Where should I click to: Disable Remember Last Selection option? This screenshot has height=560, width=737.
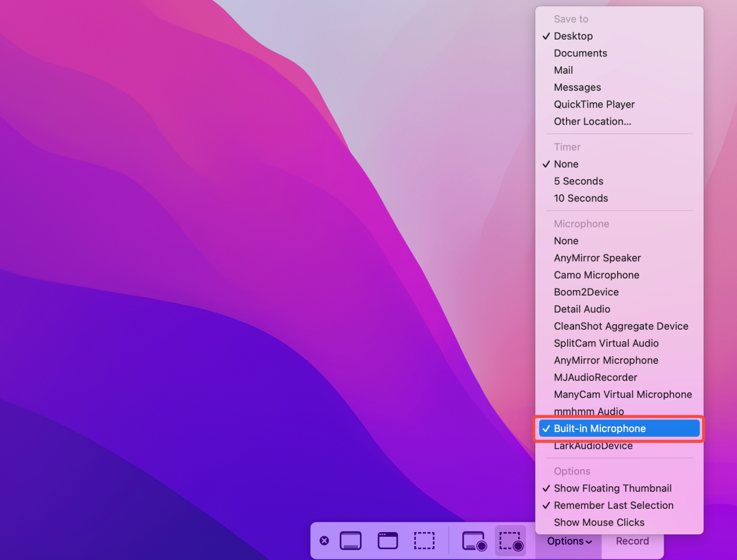point(613,505)
